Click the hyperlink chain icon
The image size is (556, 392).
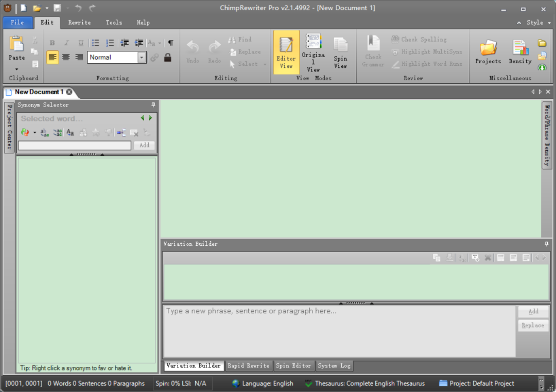[x=154, y=58]
